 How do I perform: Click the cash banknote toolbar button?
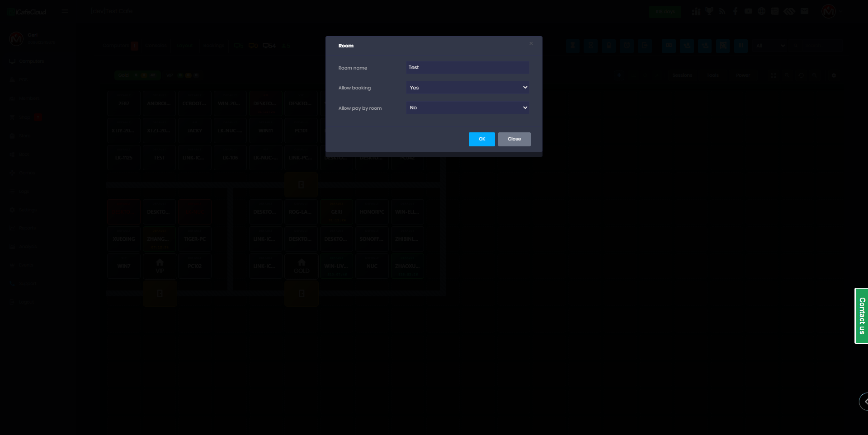669,46
